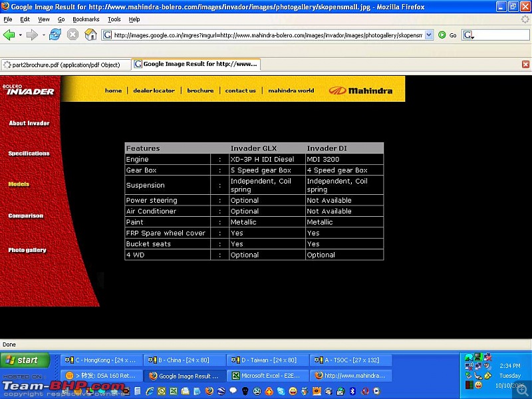Switch to www.mahindra Firefox taskbar item
The width and height of the screenshot is (532, 399).
[x=350, y=376]
